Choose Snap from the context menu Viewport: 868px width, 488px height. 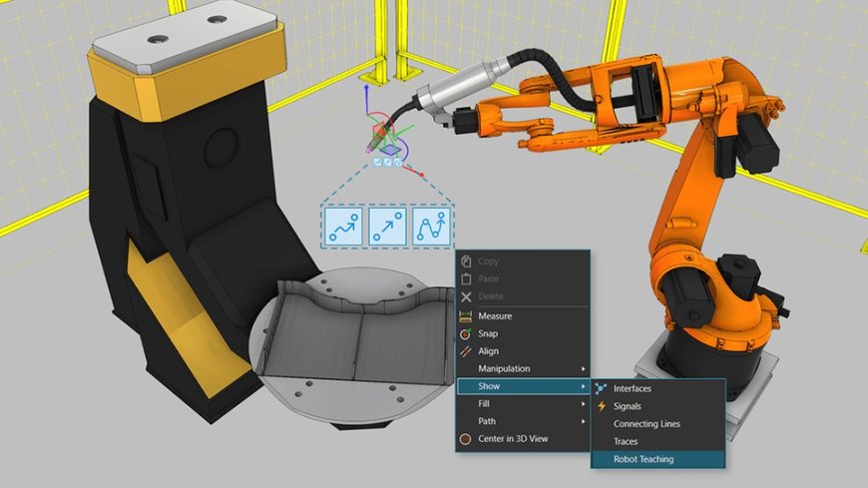coord(523,333)
